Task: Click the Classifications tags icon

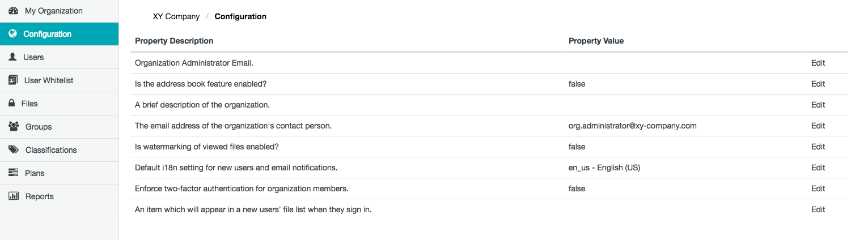Action: click(14, 150)
